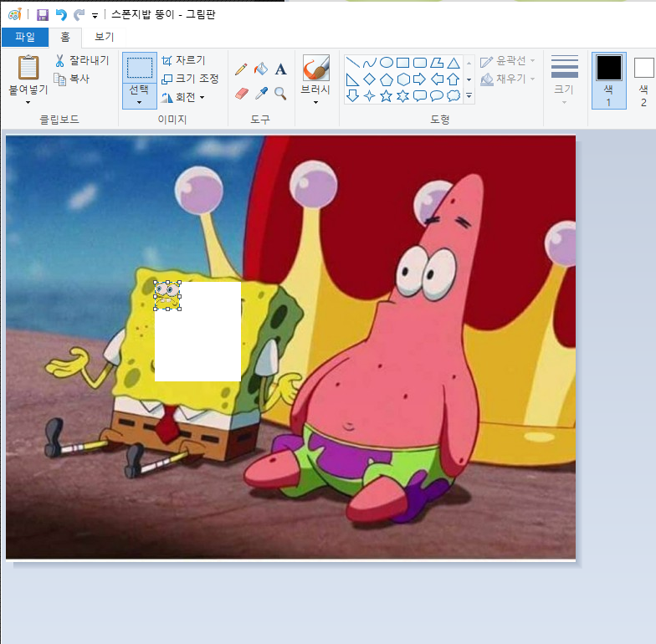Screen dimensions: 656x644
Task: Undo the last action with the undo arrow
Action: tap(61, 15)
